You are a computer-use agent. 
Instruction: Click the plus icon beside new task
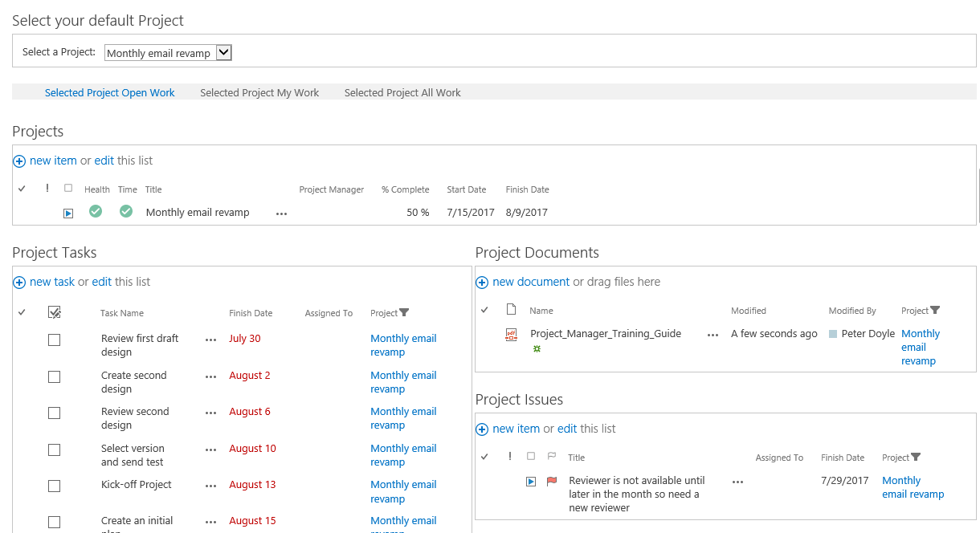(x=19, y=283)
